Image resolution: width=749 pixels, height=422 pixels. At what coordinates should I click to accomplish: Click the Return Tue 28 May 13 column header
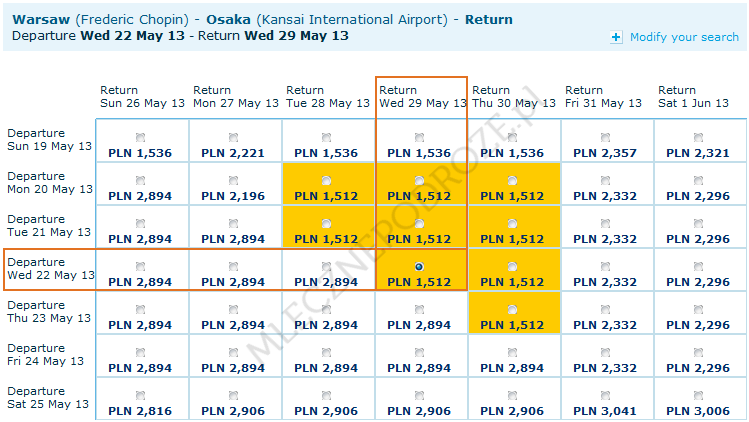tap(326, 97)
